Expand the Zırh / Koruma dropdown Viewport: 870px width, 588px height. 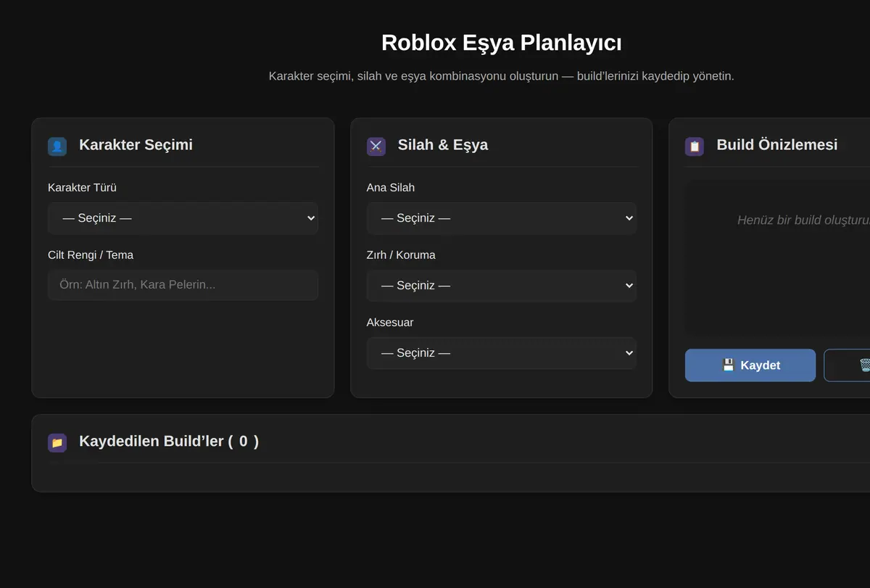tap(502, 286)
